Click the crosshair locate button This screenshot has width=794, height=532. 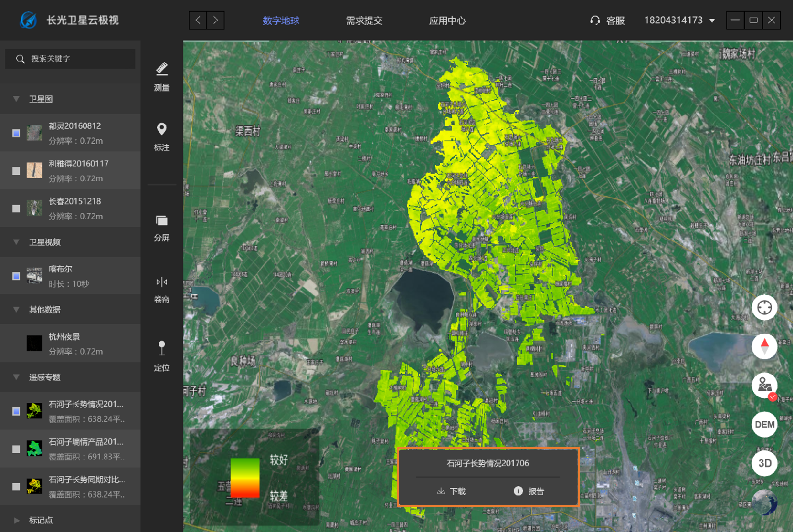pos(764,308)
